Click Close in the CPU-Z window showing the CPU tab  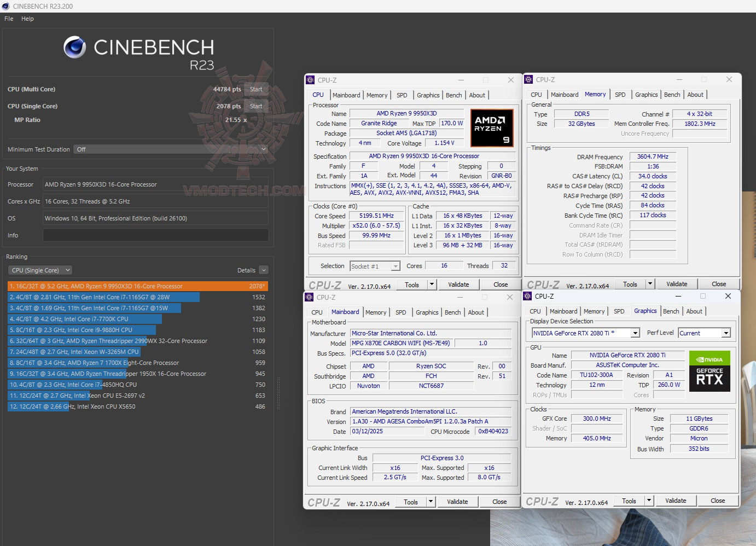tap(501, 284)
